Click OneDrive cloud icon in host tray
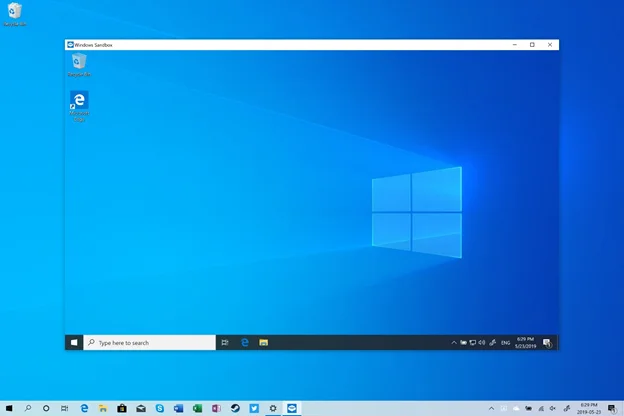This screenshot has height=416, width=624. click(x=516, y=408)
